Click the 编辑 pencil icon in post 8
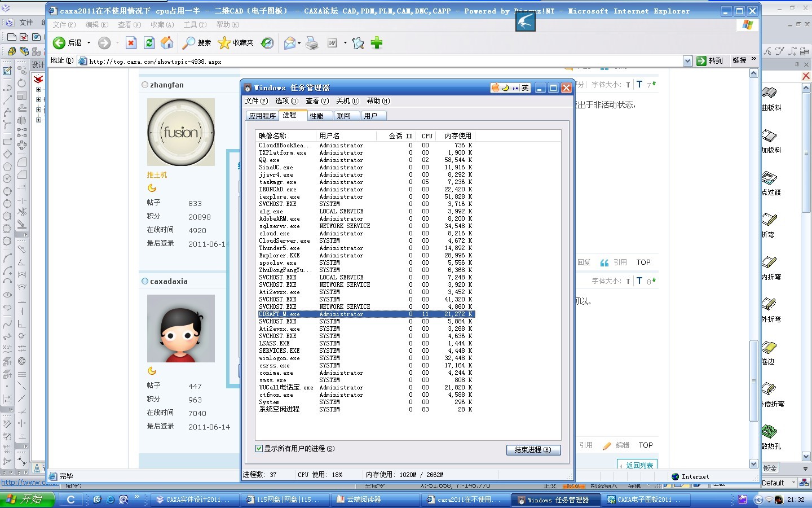Image resolution: width=812 pixels, height=508 pixels. [x=607, y=445]
